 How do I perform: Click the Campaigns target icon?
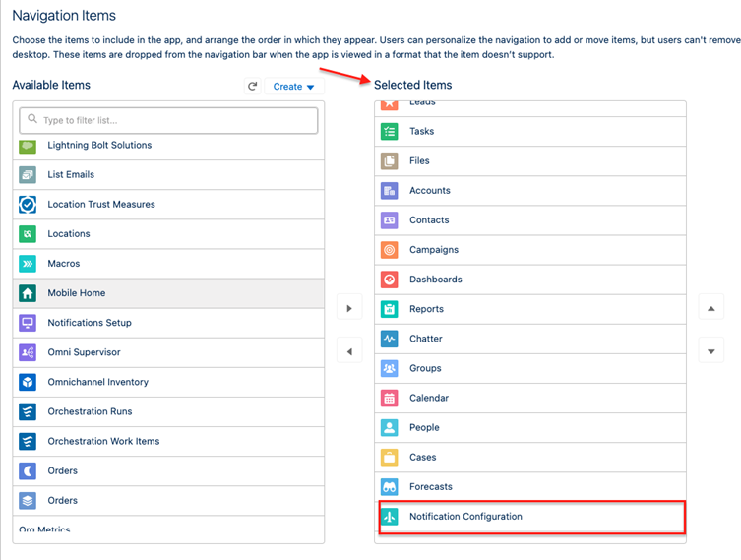tap(389, 250)
